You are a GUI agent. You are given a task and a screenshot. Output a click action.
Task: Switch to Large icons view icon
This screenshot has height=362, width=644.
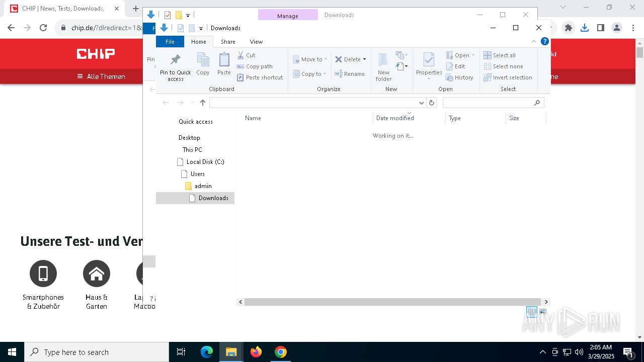coord(543,312)
